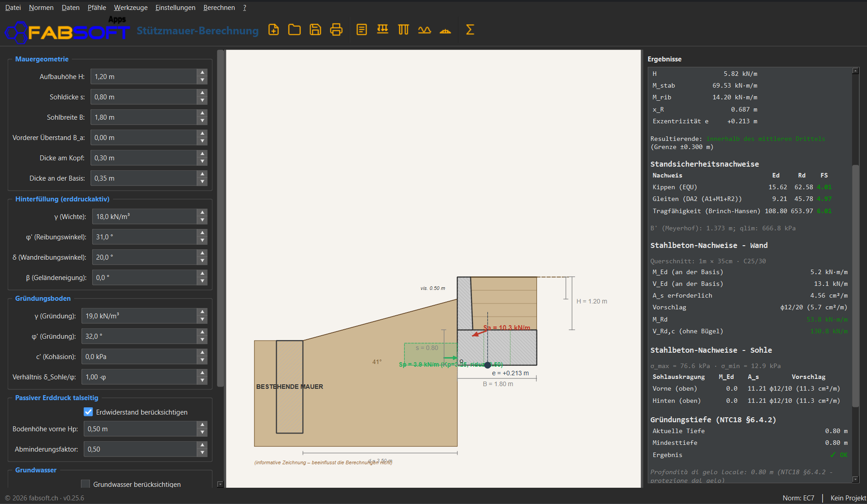The width and height of the screenshot is (867, 504).
Task: Click the Abminderungsfaktor 0,50 field
Action: click(x=141, y=449)
